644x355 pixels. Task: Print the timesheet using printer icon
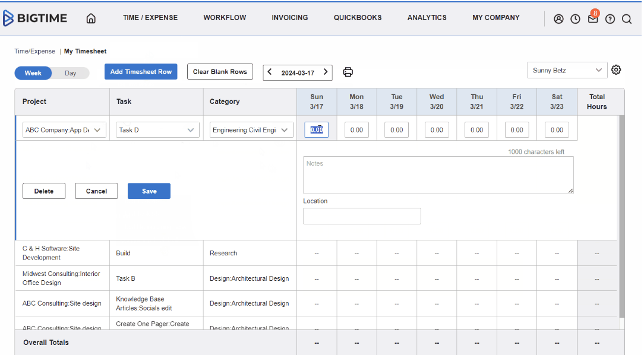click(x=348, y=72)
